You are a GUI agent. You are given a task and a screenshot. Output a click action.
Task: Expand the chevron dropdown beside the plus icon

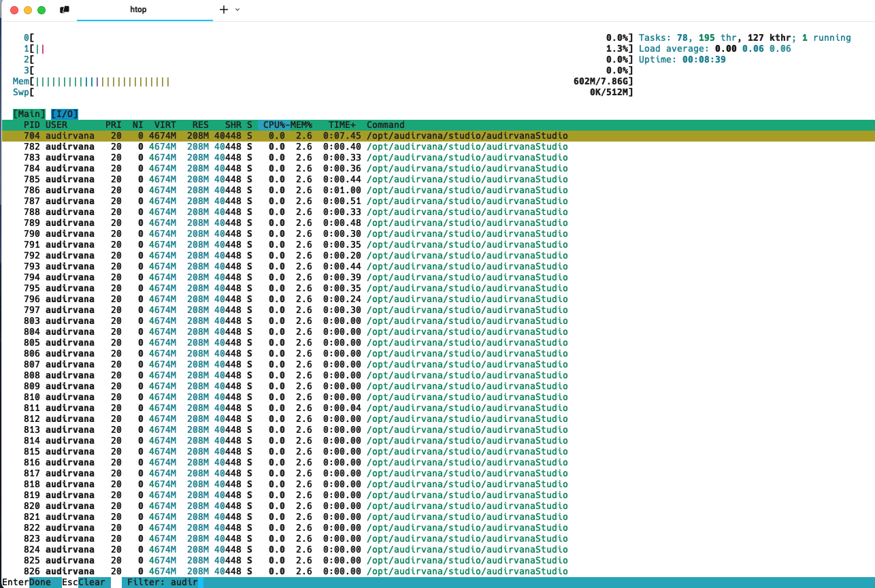coord(237,10)
